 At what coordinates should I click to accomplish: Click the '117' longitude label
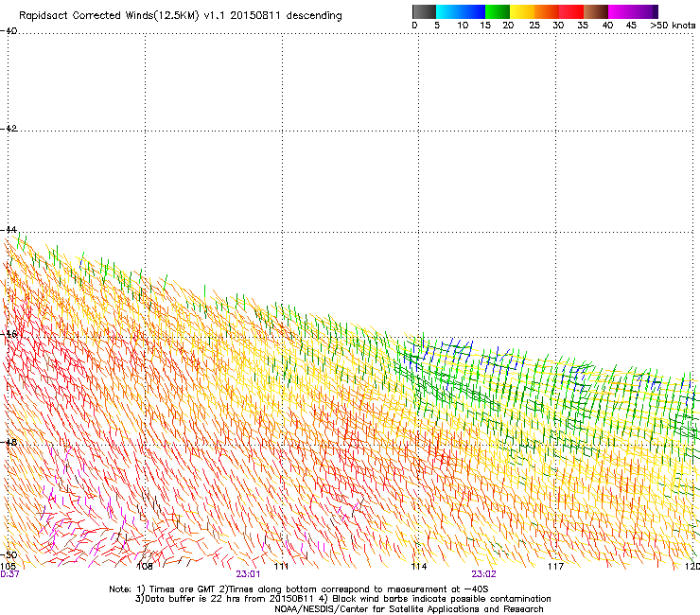pyautogui.click(x=556, y=567)
